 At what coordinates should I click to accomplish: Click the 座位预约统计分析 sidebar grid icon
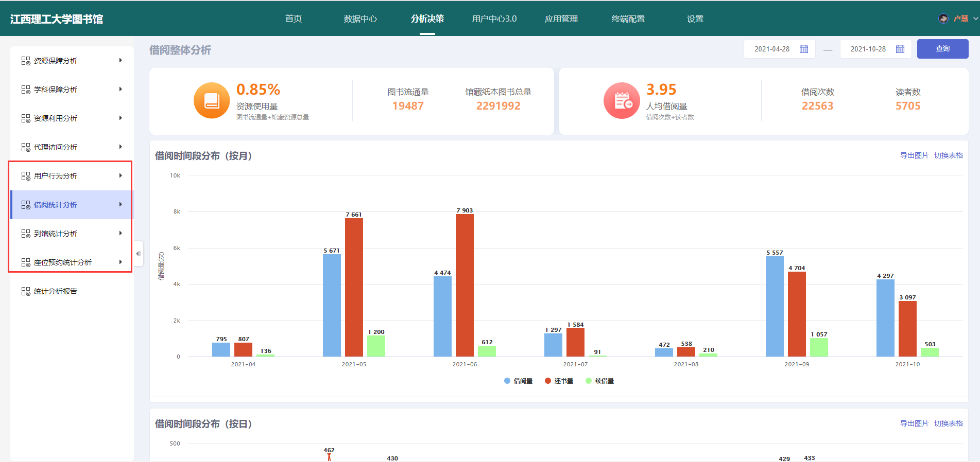26,262
